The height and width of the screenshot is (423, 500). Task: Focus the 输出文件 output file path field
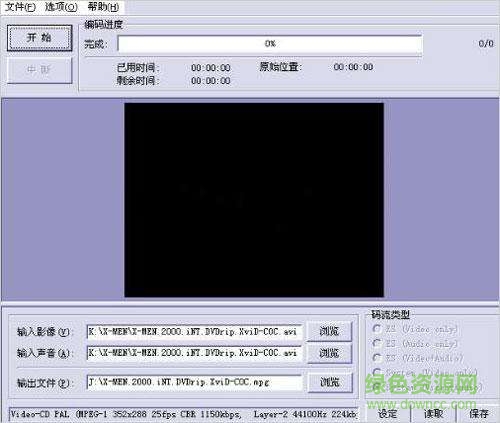194,382
